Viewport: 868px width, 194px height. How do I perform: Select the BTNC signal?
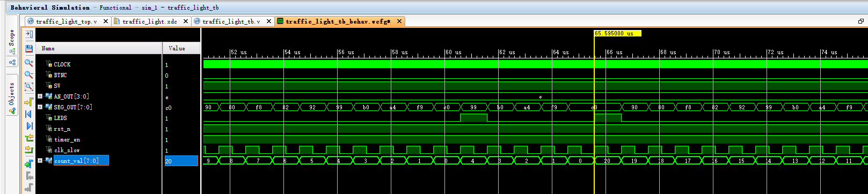tap(60, 75)
